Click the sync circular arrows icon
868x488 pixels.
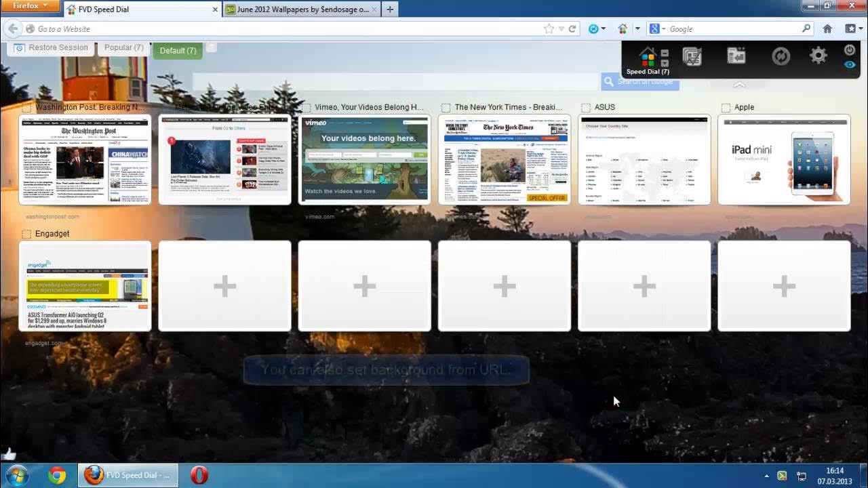coord(781,56)
